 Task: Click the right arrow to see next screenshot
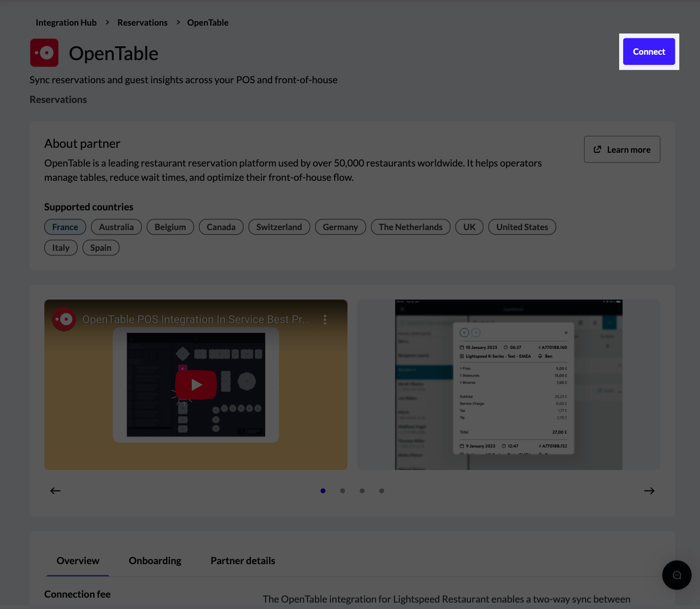649,491
